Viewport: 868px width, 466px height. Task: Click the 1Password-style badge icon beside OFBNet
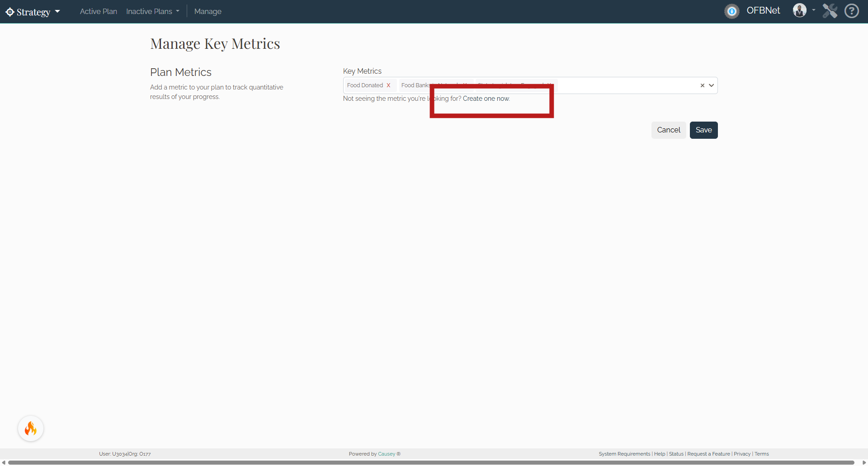(x=732, y=11)
